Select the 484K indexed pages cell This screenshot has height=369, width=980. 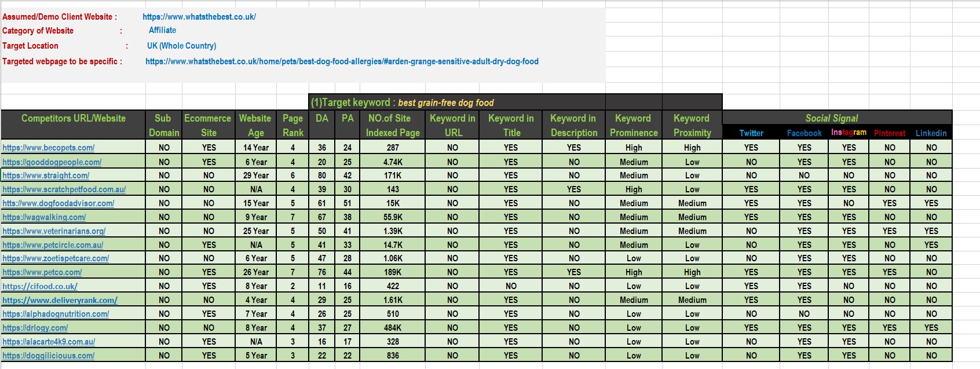tap(393, 328)
